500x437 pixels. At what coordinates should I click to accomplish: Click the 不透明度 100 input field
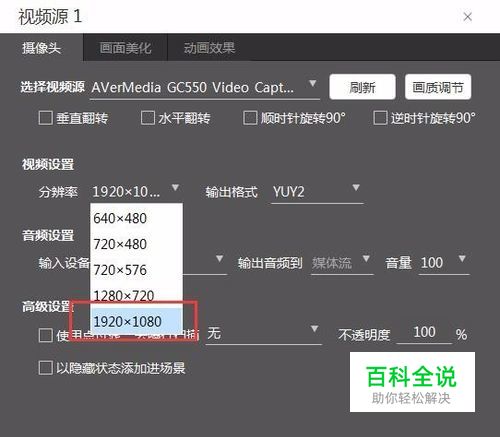[424, 333]
